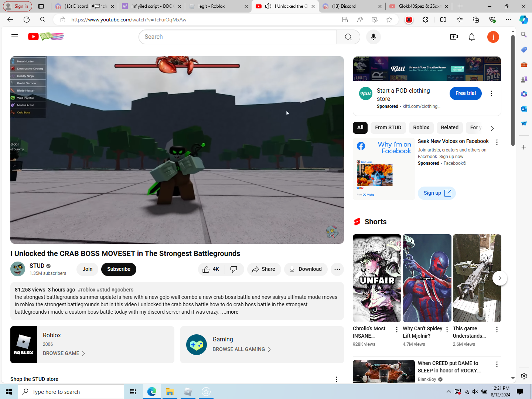This screenshot has height=399, width=532.
Task: Browse all Gaming link
Action: 242,349
